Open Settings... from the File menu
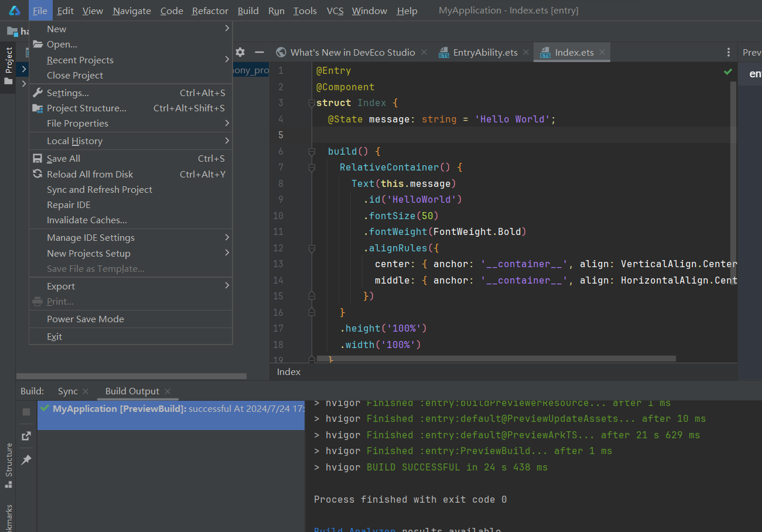762x532 pixels. (131, 93)
